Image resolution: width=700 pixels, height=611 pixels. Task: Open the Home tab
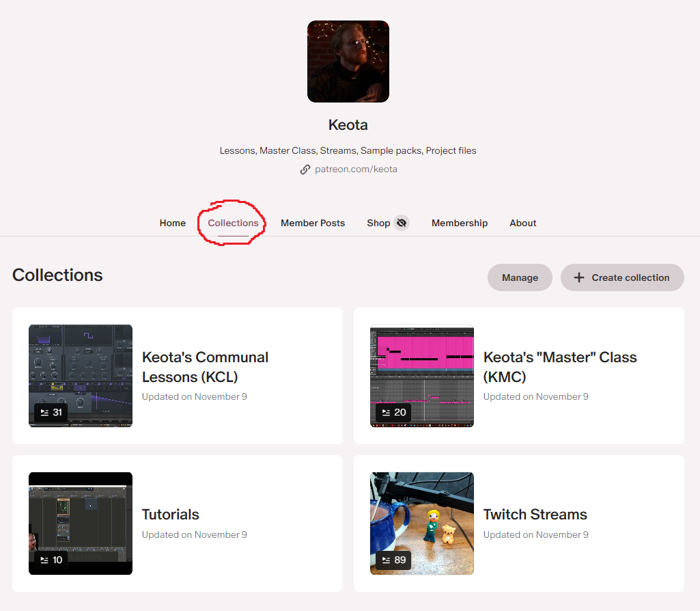pyautogui.click(x=172, y=223)
